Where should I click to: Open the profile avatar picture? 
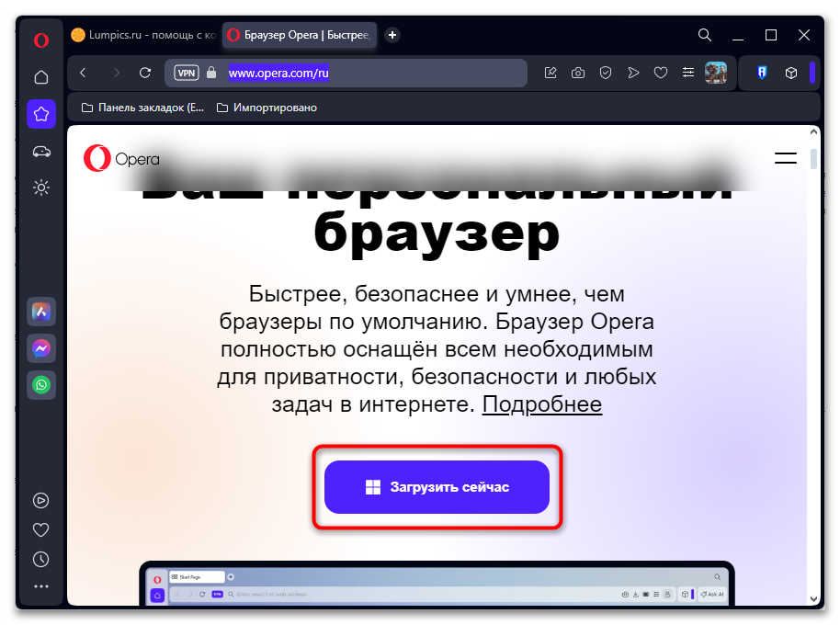pyautogui.click(x=716, y=73)
